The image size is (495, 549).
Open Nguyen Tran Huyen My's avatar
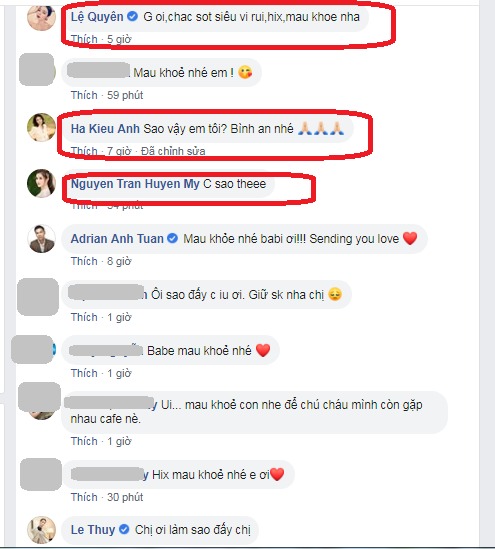(41, 183)
